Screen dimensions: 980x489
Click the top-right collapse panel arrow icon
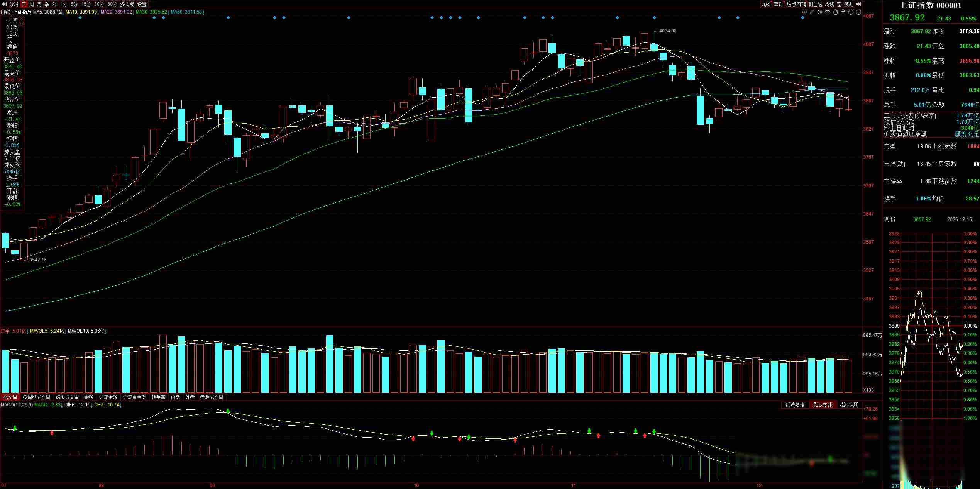[858, 4]
